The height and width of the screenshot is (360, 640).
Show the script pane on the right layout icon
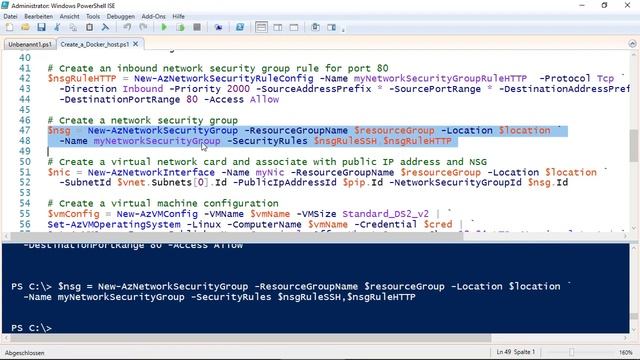[x=278, y=27]
